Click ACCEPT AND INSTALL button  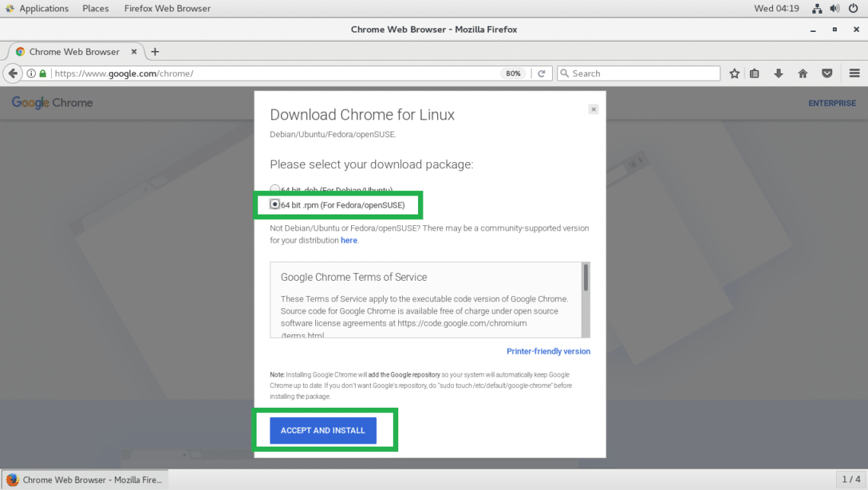(x=323, y=430)
